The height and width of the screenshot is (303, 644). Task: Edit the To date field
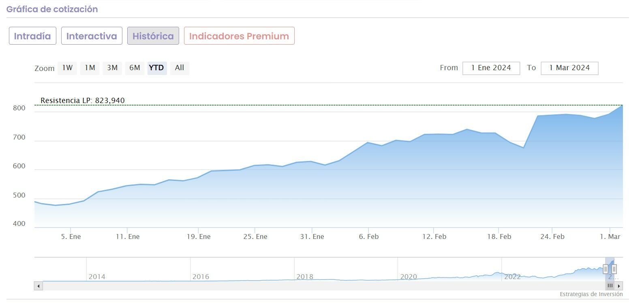(569, 68)
